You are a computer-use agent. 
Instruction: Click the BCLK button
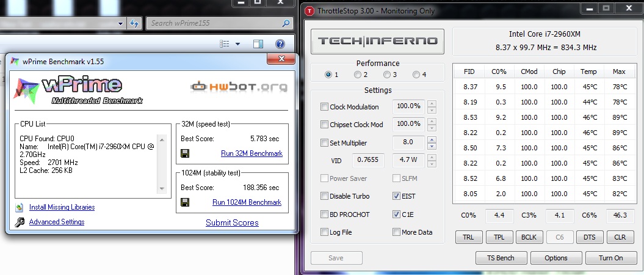click(529, 237)
